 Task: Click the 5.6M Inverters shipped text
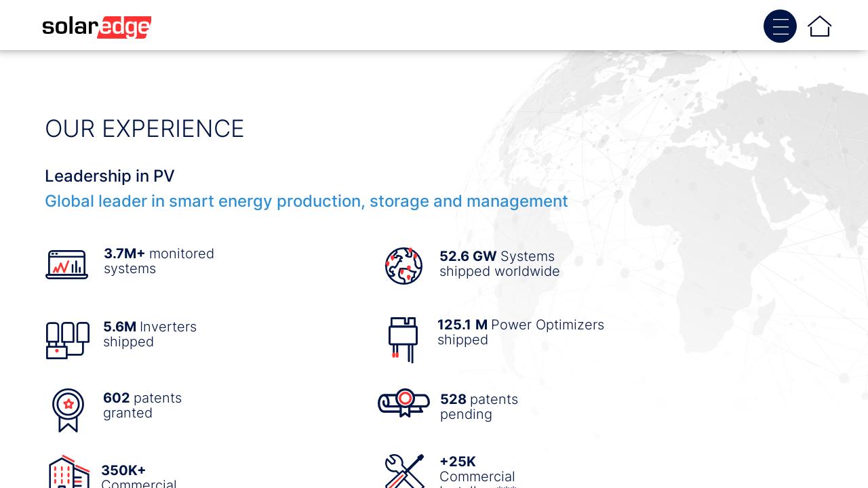click(150, 334)
